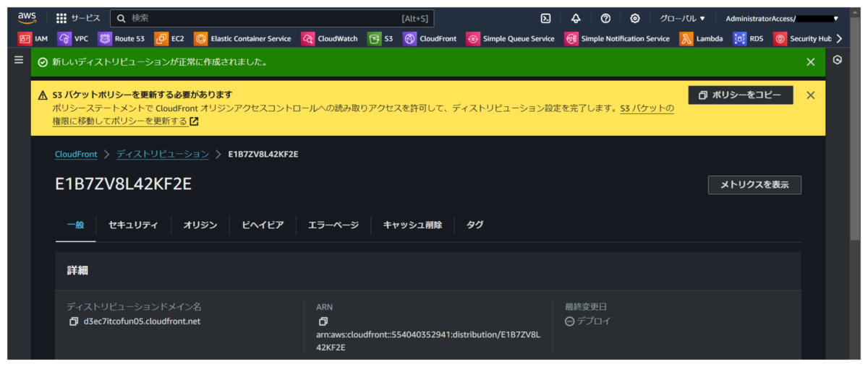
Task: Open the VPC shortcut icon
Action: pyautogui.click(x=64, y=39)
